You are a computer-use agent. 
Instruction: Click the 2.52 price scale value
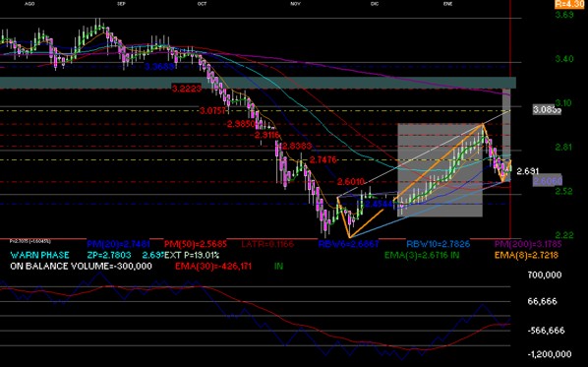564,191
